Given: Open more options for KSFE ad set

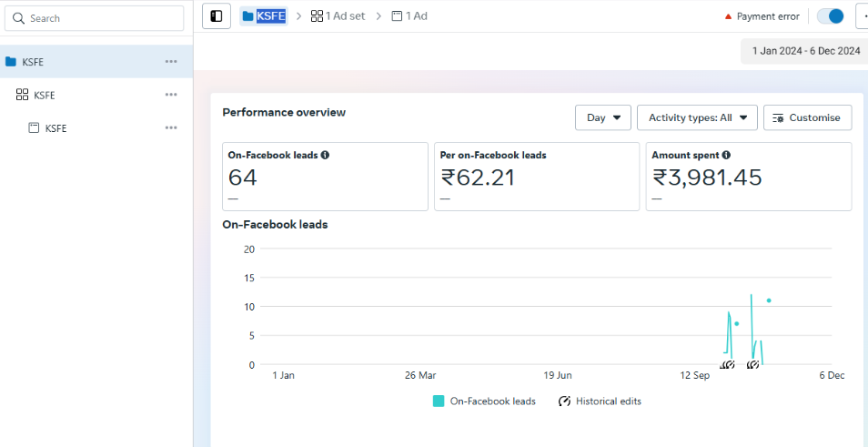Looking at the screenshot, I should pyautogui.click(x=171, y=95).
